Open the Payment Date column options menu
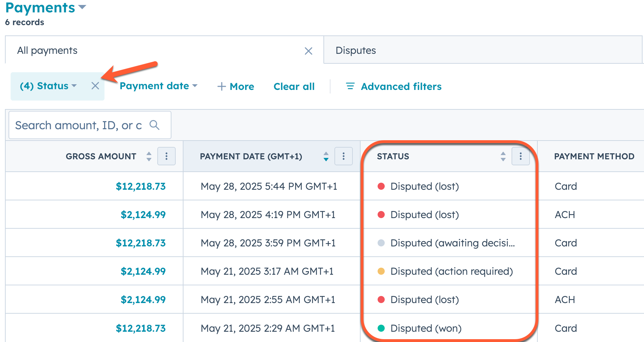 click(343, 156)
